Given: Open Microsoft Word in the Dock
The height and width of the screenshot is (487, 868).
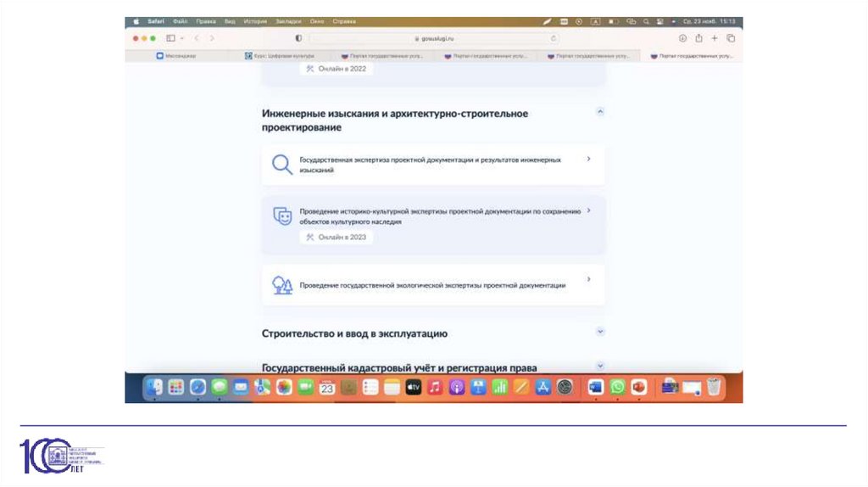Looking at the screenshot, I should (x=596, y=387).
